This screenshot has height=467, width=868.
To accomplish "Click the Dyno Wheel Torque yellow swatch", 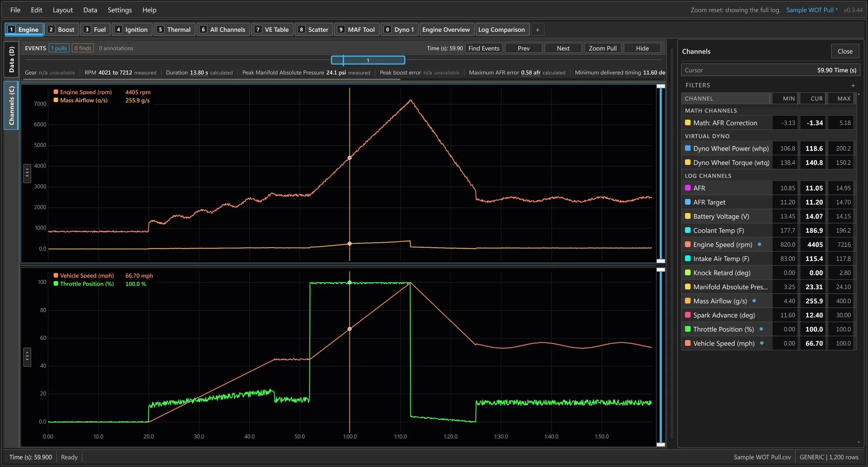I will click(x=687, y=162).
